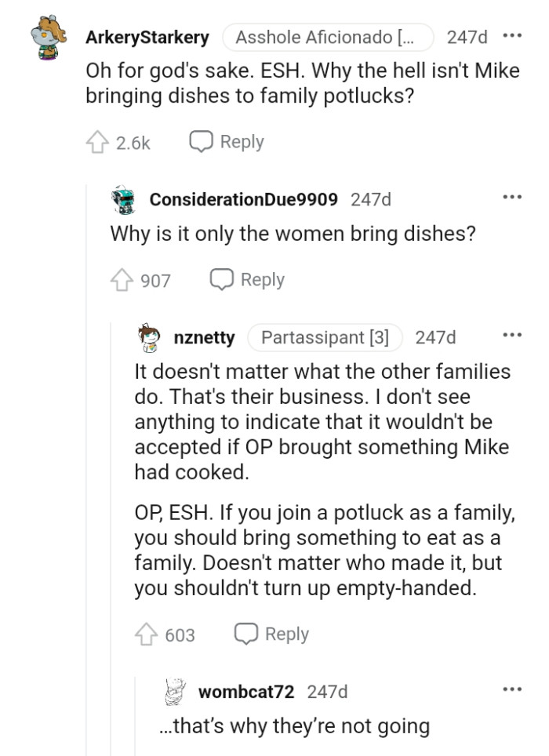The height and width of the screenshot is (756, 549).
Task: Open the options menu on ConsiderationDue9909's comment
Action: click(x=514, y=196)
